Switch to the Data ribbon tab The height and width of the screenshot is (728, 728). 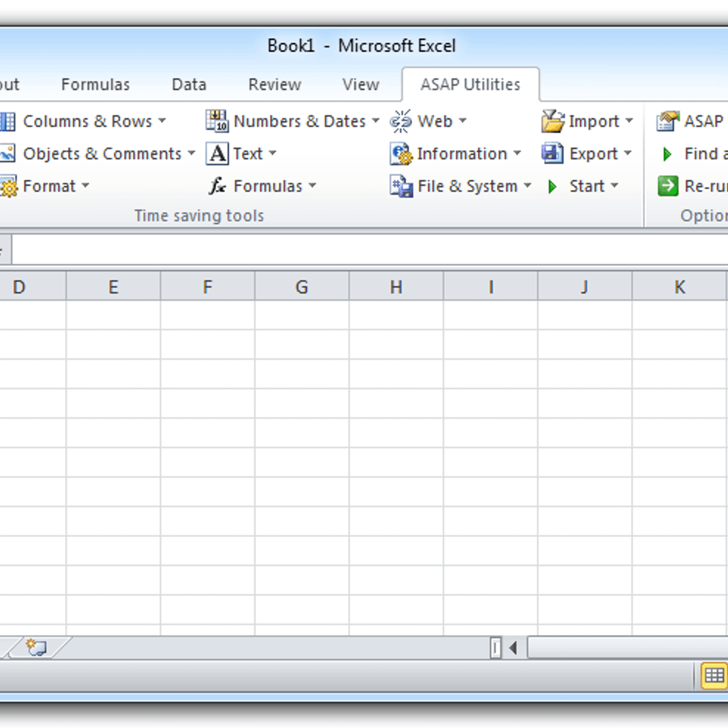coord(189,85)
